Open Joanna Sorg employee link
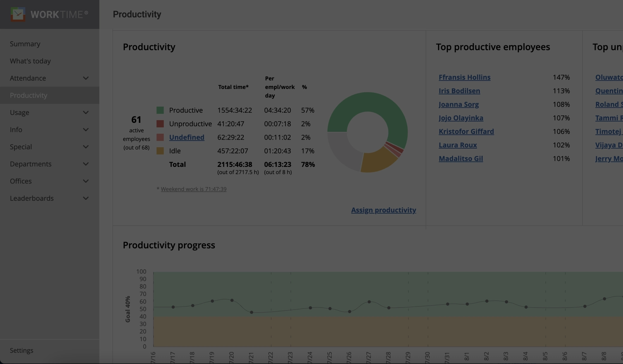The width and height of the screenshot is (623, 364). click(x=459, y=104)
